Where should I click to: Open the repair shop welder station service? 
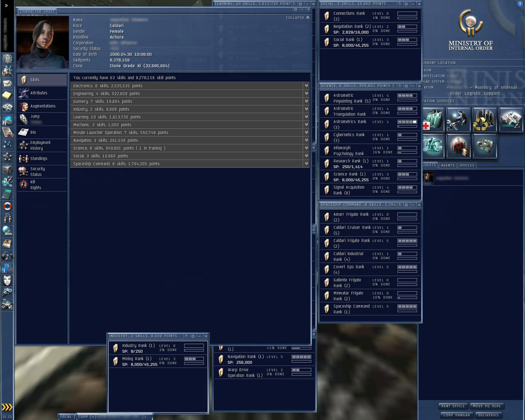pos(458,119)
